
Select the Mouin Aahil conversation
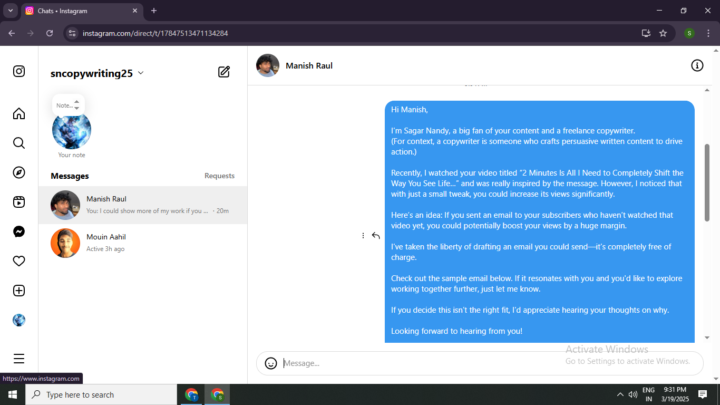pyautogui.click(x=143, y=243)
